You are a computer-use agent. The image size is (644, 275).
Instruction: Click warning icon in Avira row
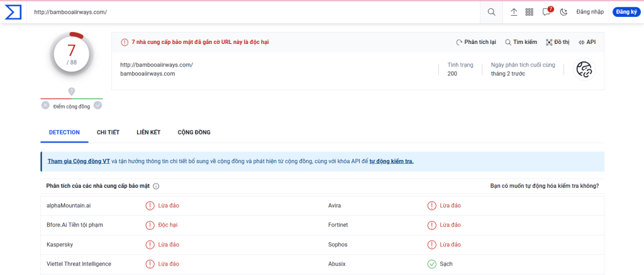(431, 205)
